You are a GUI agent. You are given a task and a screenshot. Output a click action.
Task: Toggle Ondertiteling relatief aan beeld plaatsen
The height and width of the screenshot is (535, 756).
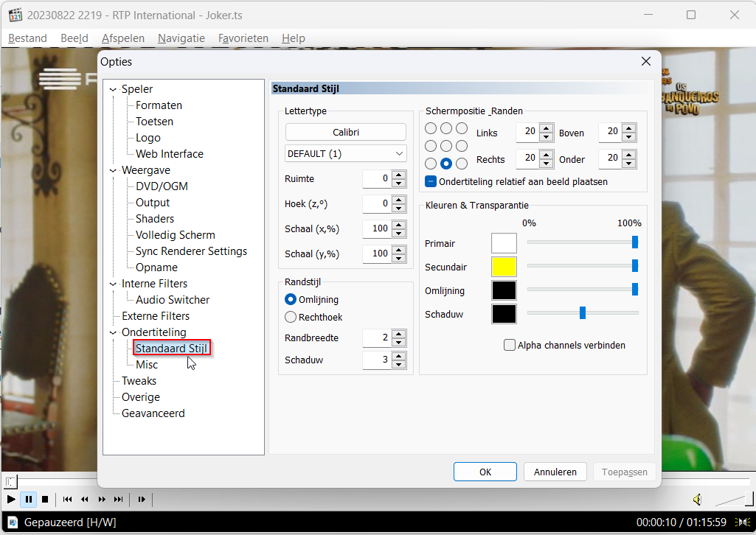point(431,181)
